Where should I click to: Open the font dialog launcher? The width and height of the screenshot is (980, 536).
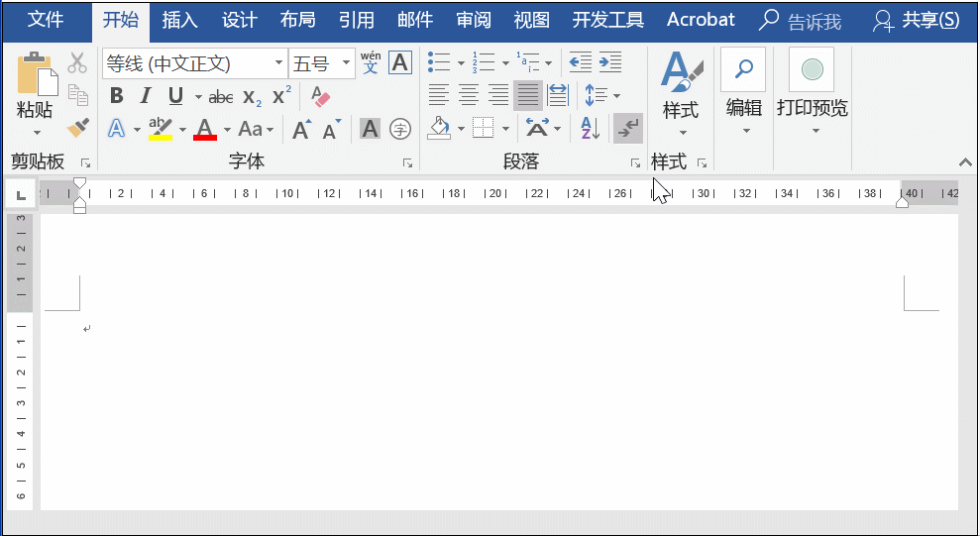tap(407, 163)
